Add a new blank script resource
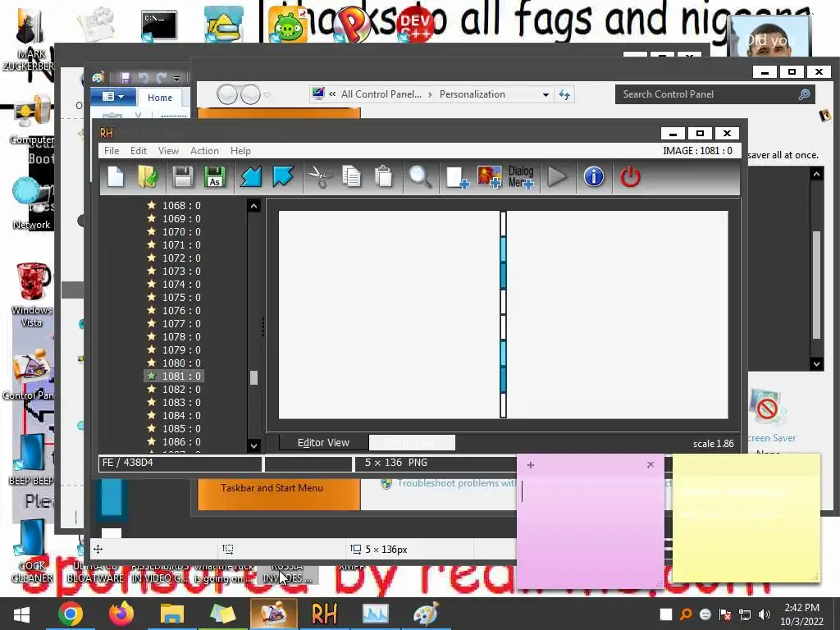The width and height of the screenshot is (840, 630). (457, 177)
